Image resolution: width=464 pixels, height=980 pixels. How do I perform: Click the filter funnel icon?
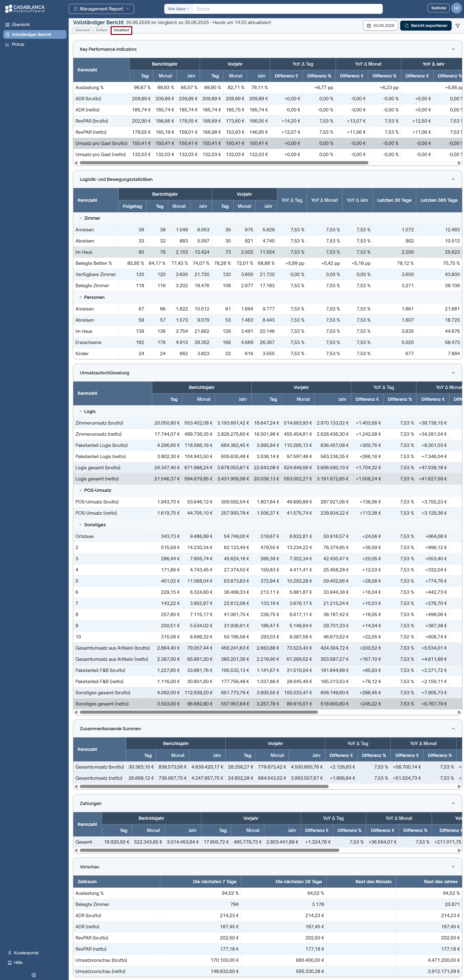click(x=457, y=26)
